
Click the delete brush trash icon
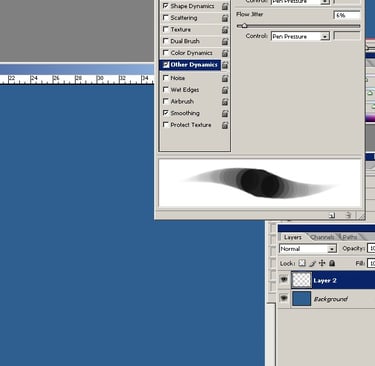[348, 215]
